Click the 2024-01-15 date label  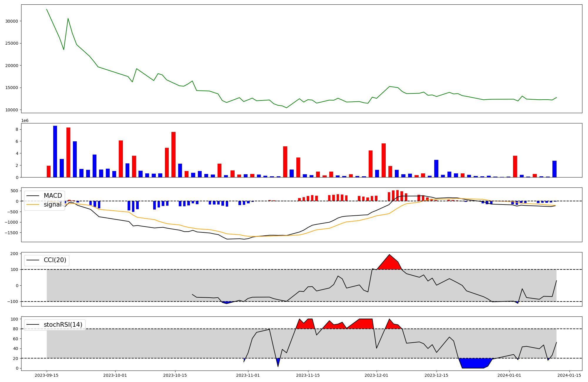(569, 375)
